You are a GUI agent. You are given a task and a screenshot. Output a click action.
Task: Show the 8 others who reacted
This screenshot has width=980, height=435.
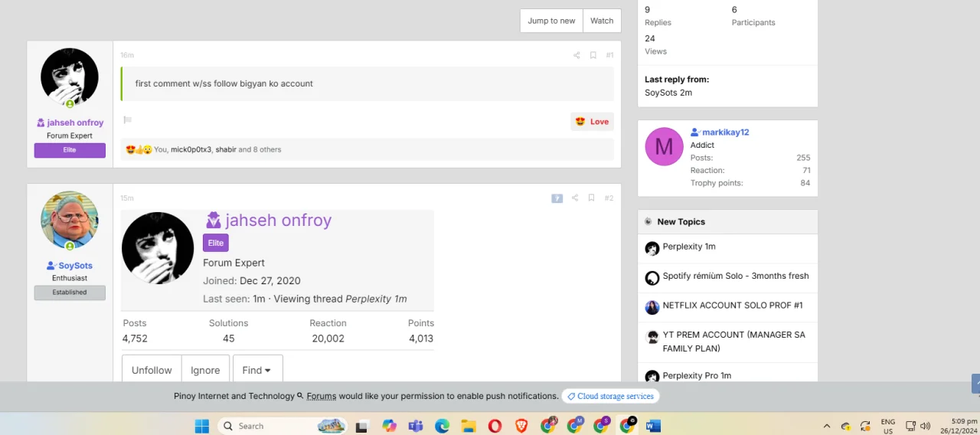click(x=266, y=149)
